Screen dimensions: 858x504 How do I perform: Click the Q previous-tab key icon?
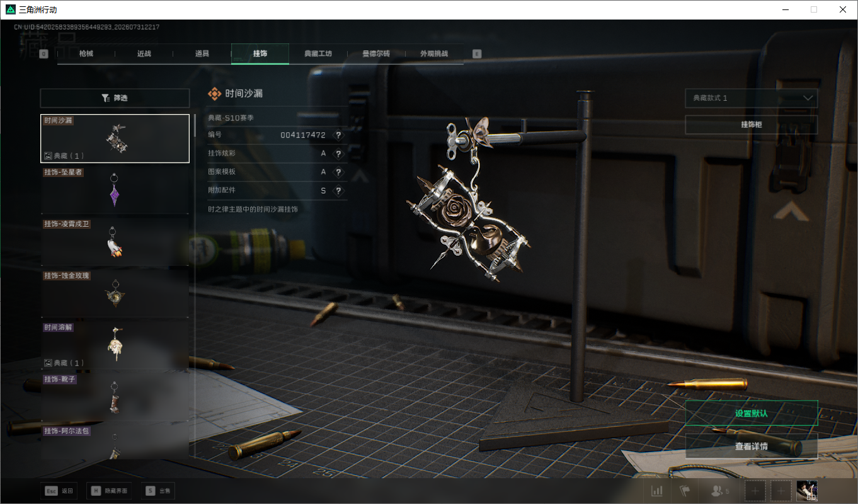point(43,54)
